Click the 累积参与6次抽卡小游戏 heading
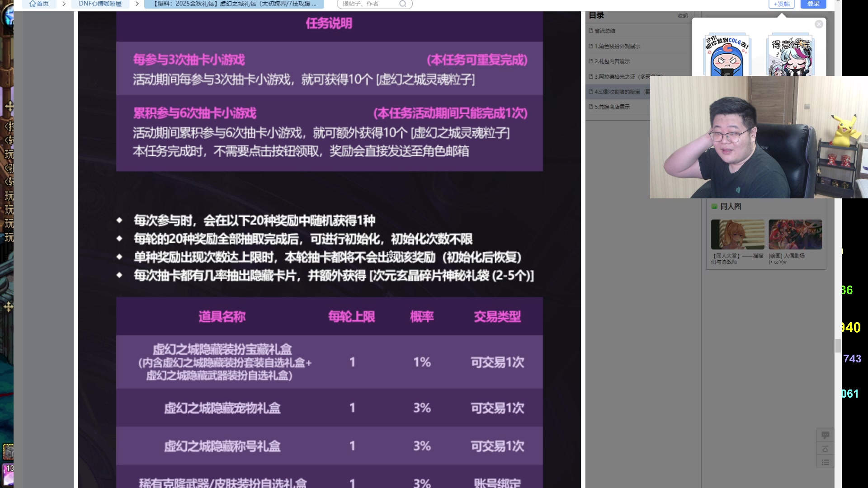Viewport: 868px width, 488px height. (x=194, y=113)
